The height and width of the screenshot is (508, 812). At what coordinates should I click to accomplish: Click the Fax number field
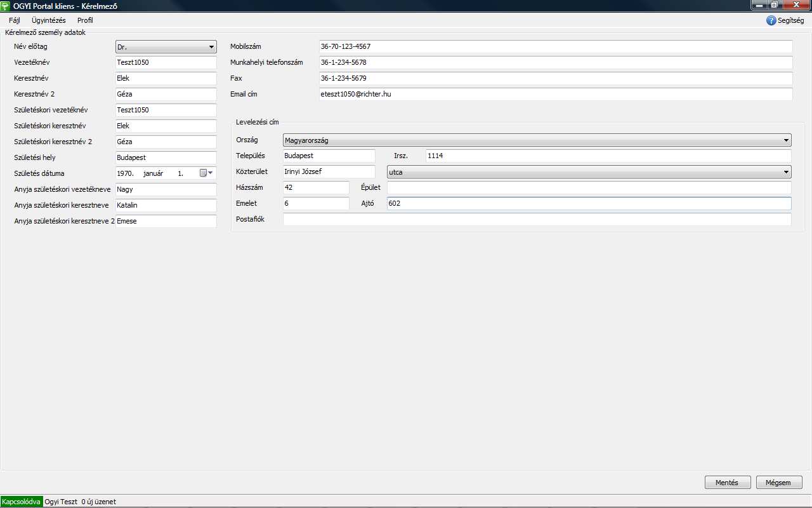tap(556, 78)
